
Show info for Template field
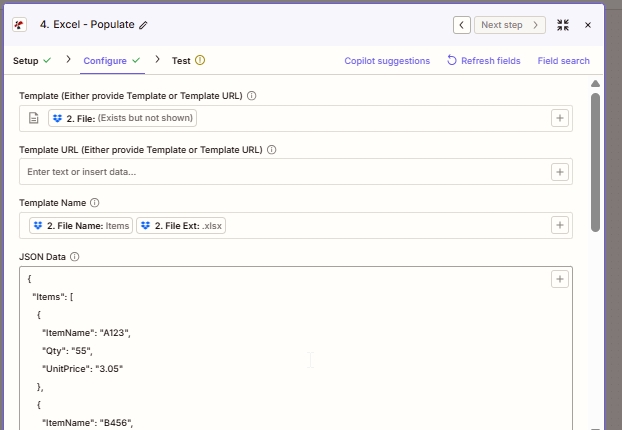point(251,96)
